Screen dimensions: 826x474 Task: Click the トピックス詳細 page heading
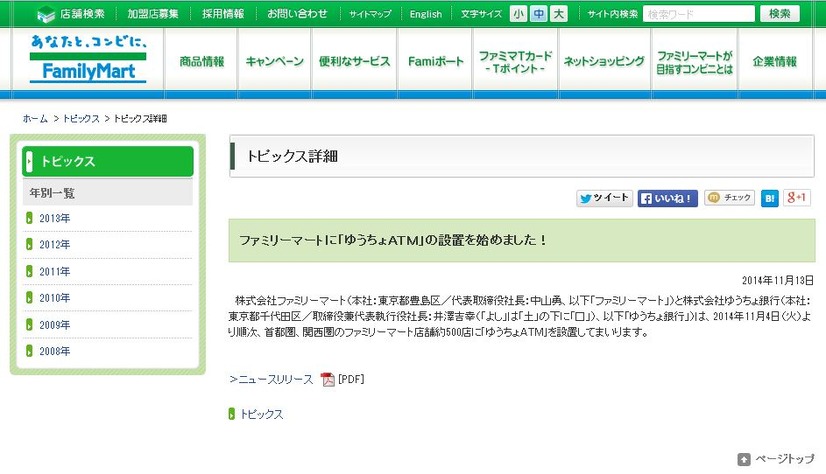292,156
